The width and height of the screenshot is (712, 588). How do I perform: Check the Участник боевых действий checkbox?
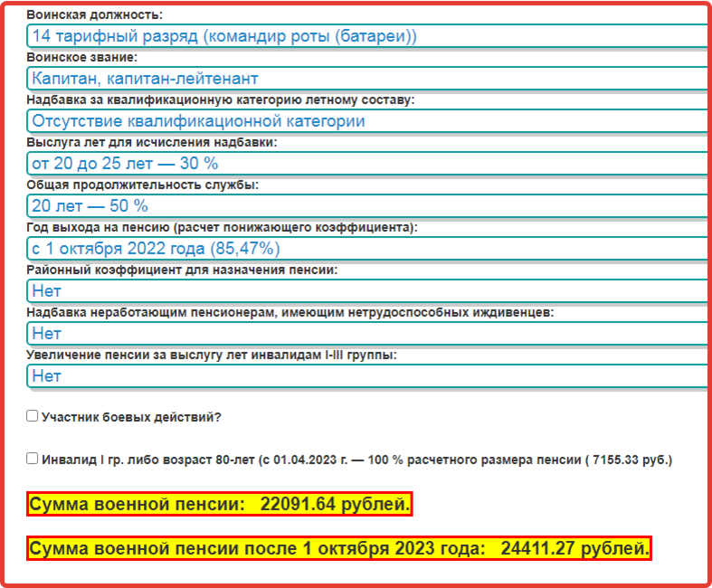[32, 416]
